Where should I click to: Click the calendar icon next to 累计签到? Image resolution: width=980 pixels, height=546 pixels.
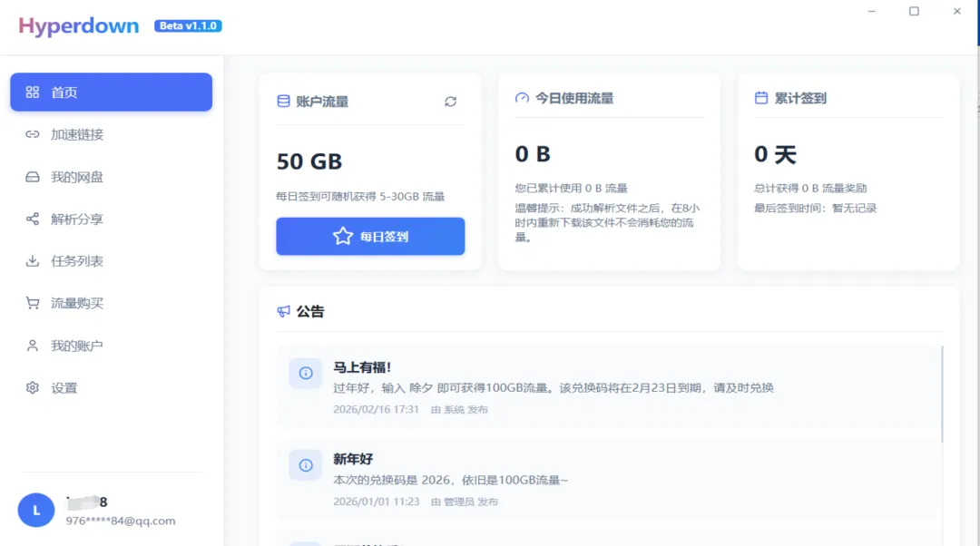761,98
